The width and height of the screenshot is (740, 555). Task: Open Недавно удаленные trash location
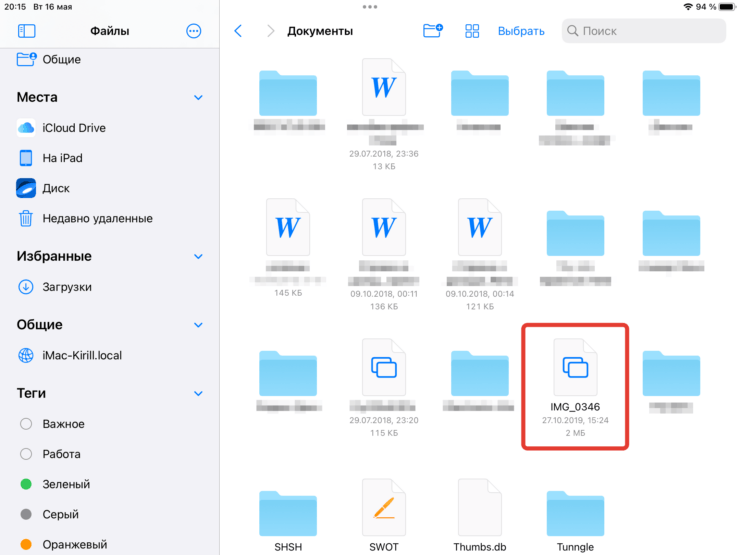click(x=96, y=218)
